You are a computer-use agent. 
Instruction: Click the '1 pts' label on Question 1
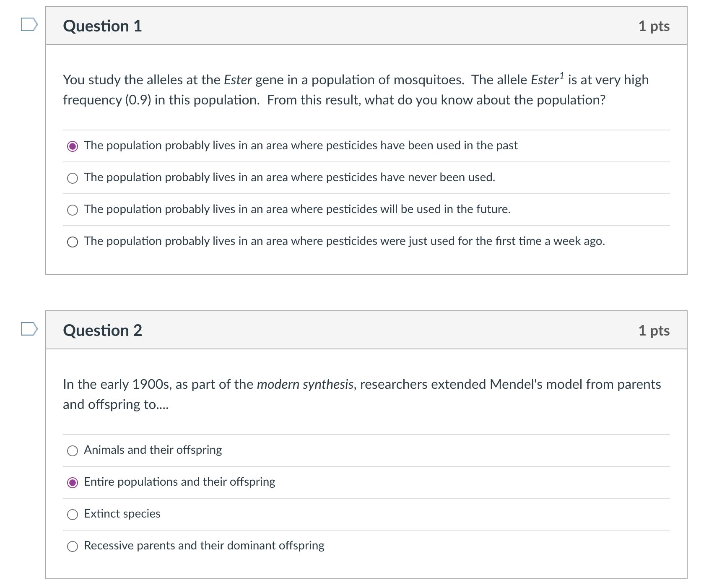pos(655,26)
